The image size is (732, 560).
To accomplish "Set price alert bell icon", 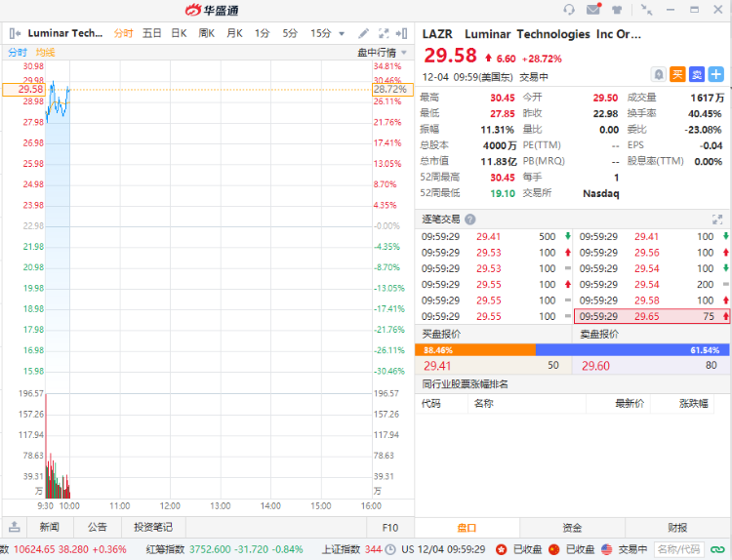I will tap(659, 74).
